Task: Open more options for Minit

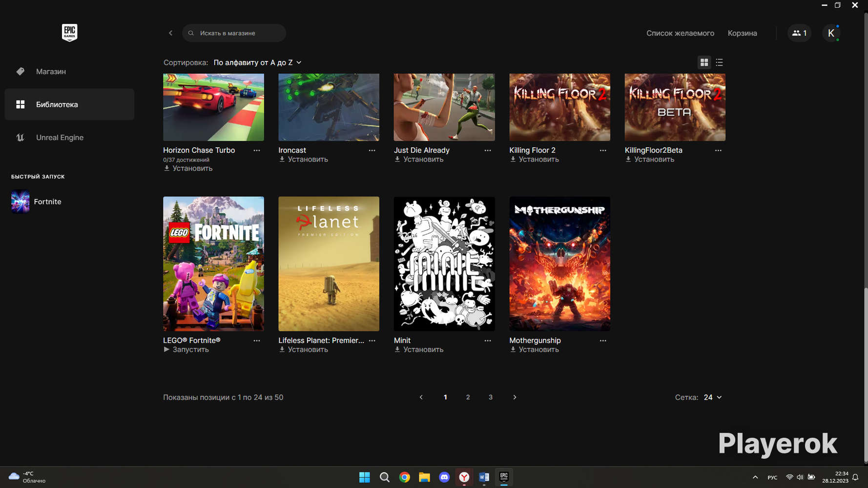Action: pyautogui.click(x=488, y=341)
